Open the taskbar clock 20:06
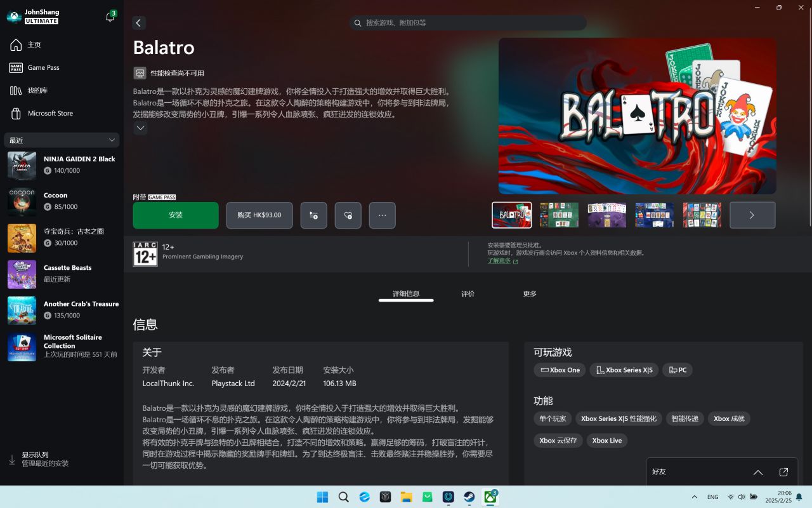 point(778,497)
